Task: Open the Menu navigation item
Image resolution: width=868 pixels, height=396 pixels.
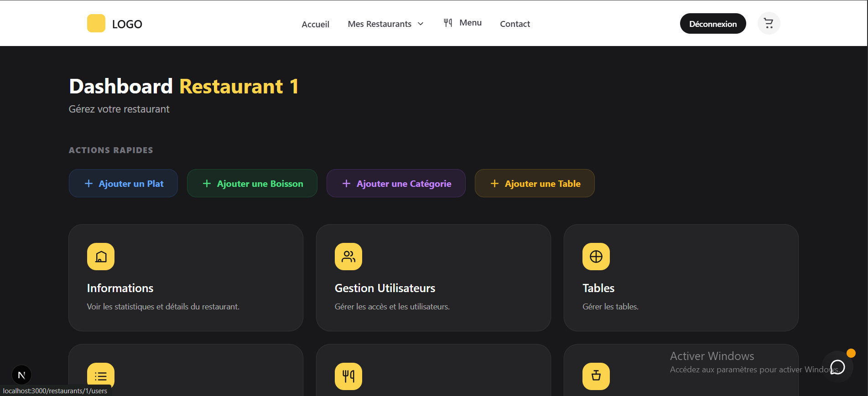Action: pyautogui.click(x=463, y=23)
